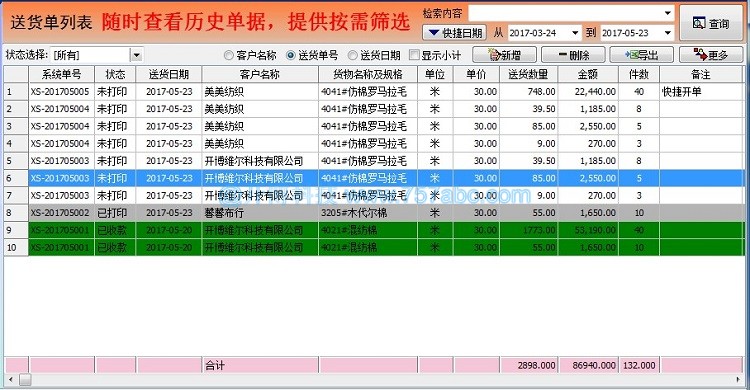
Task: Select the 送货日期 radio button
Action: (353, 56)
